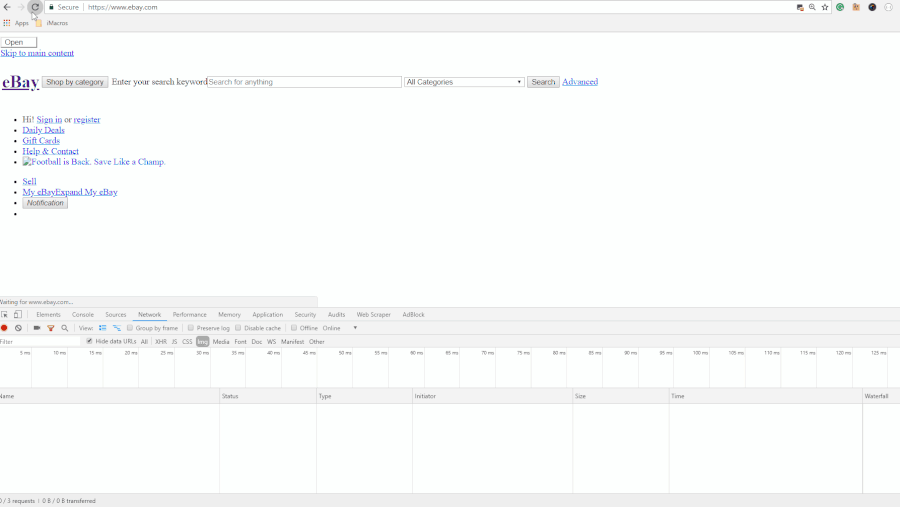Toggle the DevTools device toolbar icon
The image size is (900, 507).
(x=18, y=315)
